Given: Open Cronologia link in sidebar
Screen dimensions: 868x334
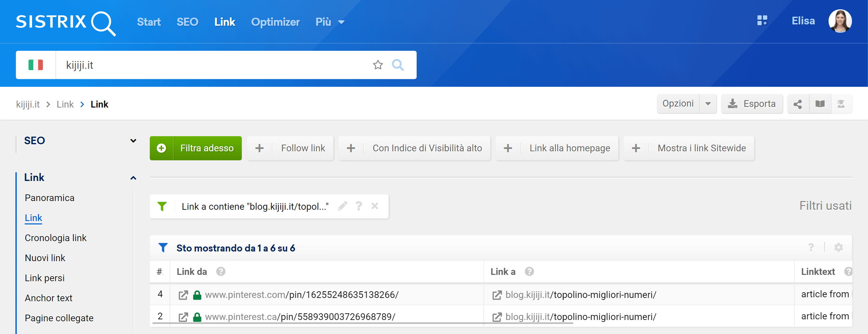Looking at the screenshot, I should click(56, 238).
